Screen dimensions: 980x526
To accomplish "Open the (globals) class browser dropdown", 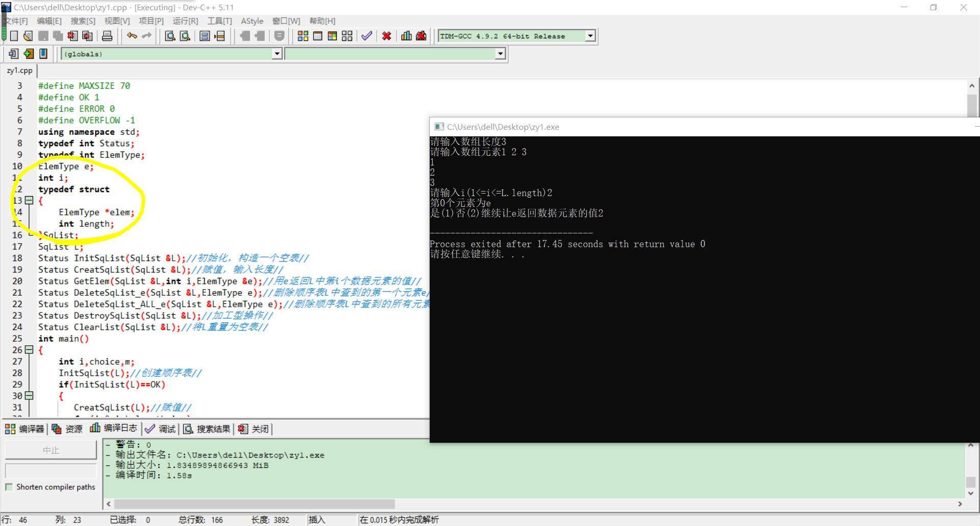I will 277,54.
